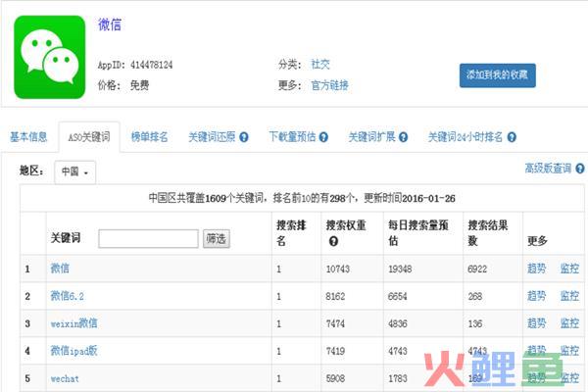Select search weight value 5908
588x392 pixels.
[335, 378]
